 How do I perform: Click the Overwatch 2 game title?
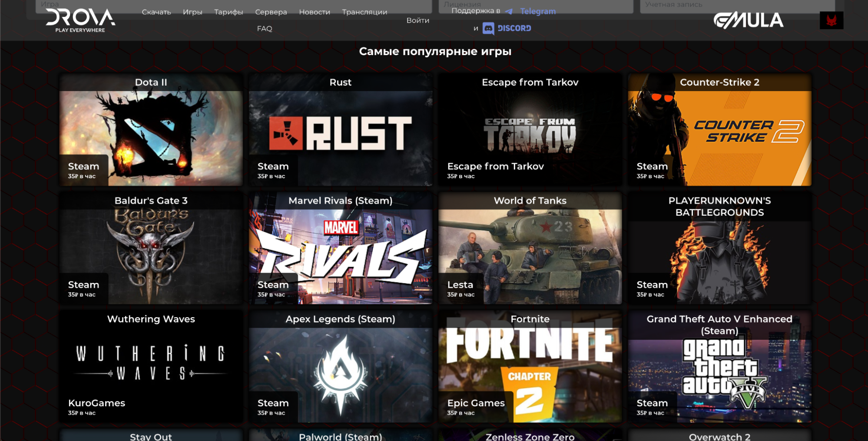[x=720, y=437]
